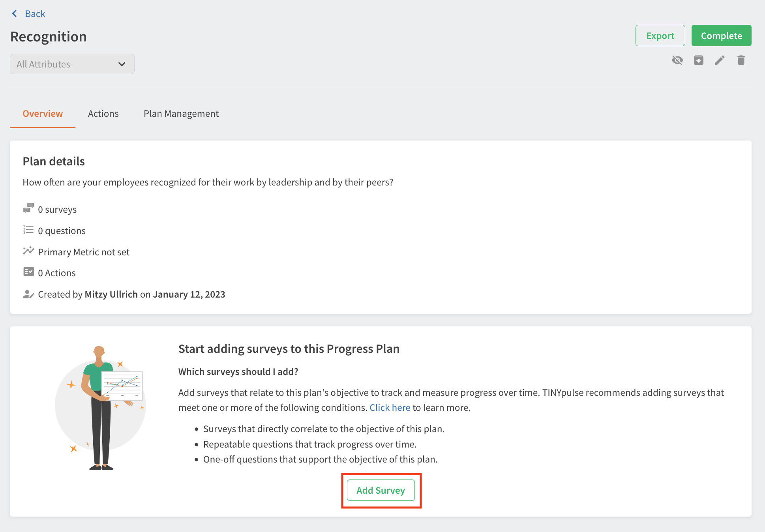This screenshot has width=765, height=532.
Task: Click the Export button
Action: [660, 36]
